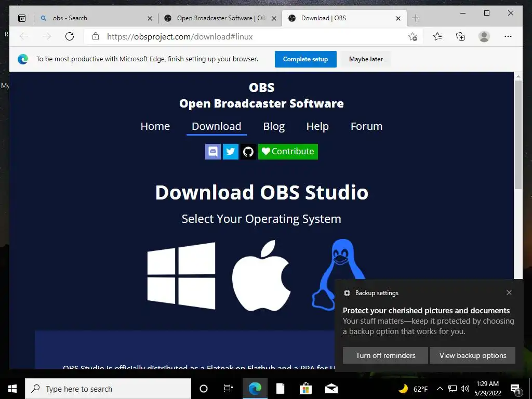Select the Apple macOS logo option
532x399 pixels.
click(x=261, y=275)
